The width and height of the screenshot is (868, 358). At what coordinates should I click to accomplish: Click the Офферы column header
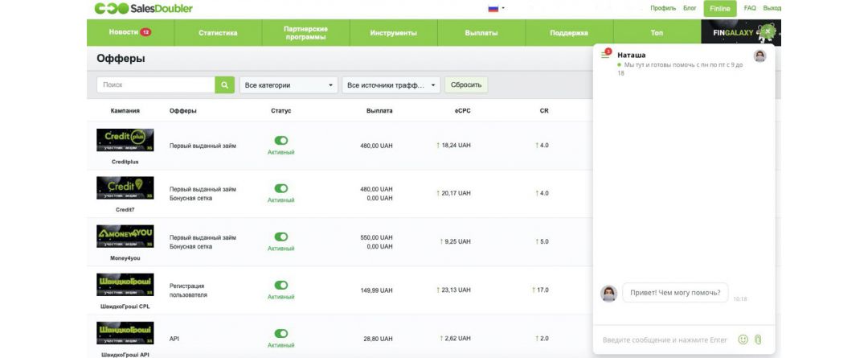coord(183,111)
